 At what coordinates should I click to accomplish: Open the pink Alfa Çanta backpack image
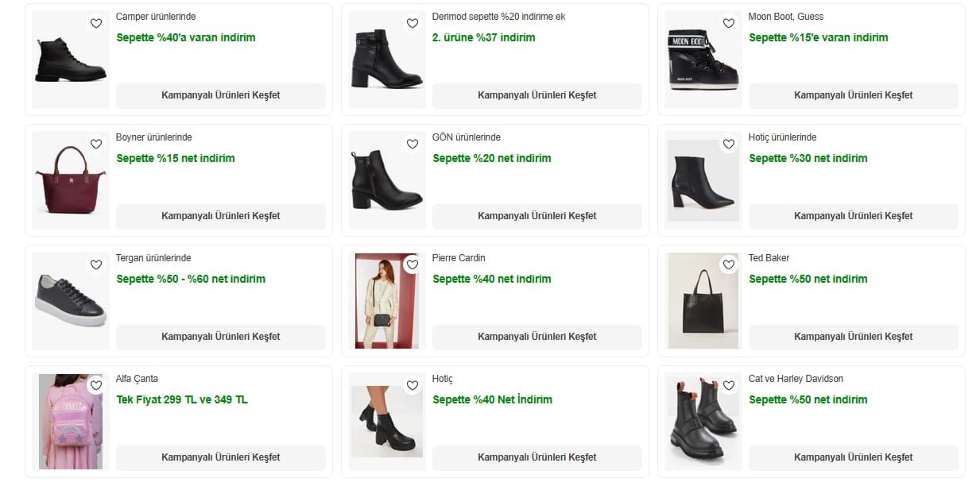click(70, 422)
